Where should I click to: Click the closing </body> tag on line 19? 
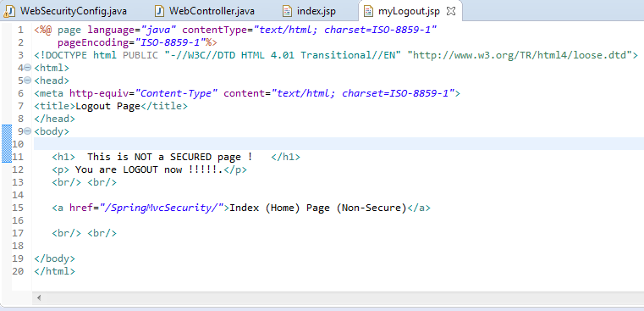click(x=55, y=258)
